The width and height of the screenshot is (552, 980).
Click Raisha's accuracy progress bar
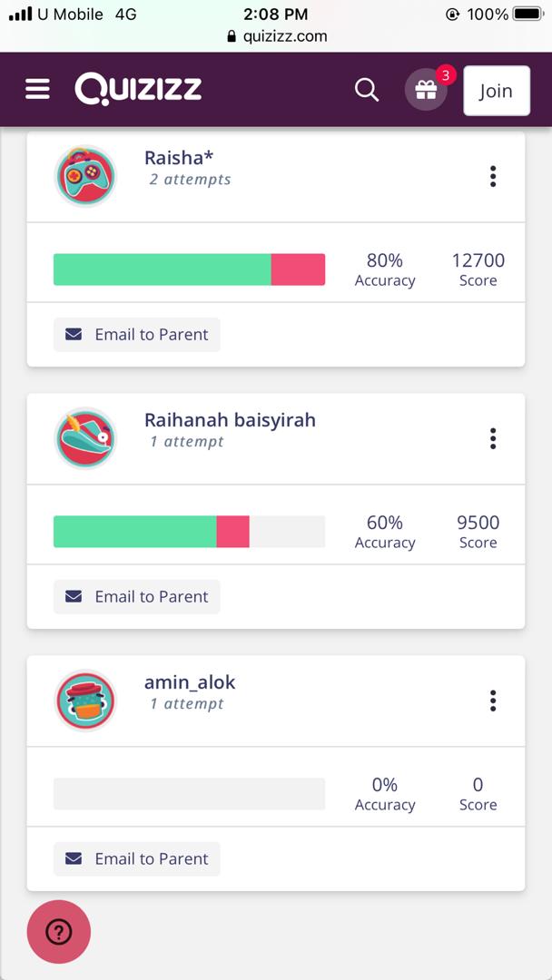coord(189,269)
